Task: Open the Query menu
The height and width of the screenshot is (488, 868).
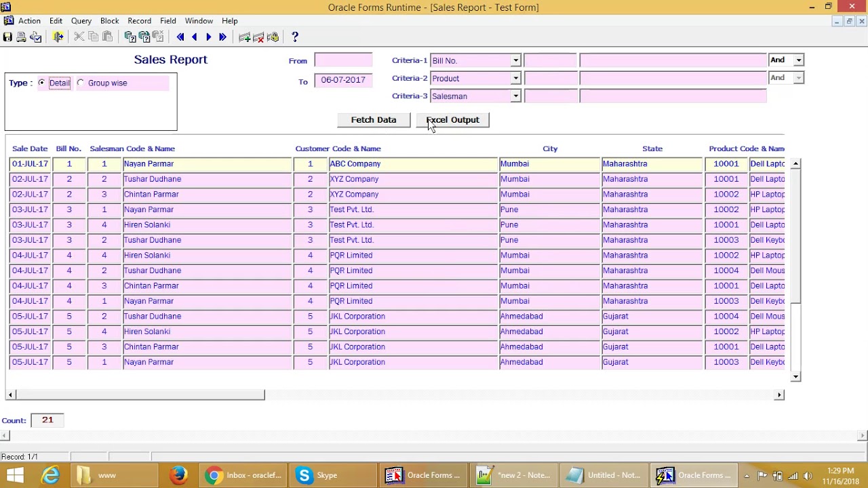Action: [x=81, y=21]
